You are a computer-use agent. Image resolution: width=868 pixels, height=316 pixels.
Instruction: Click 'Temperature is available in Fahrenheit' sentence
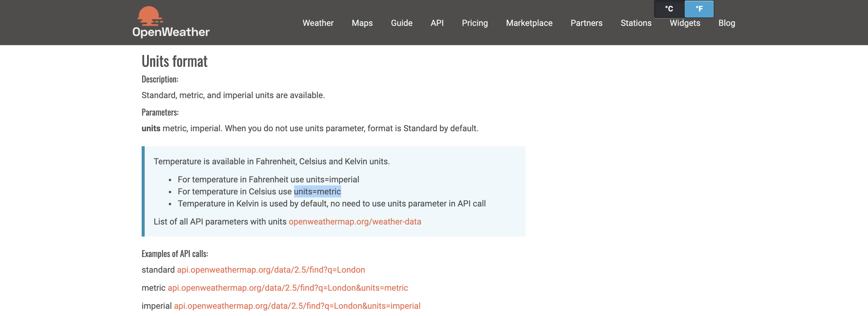tap(272, 161)
